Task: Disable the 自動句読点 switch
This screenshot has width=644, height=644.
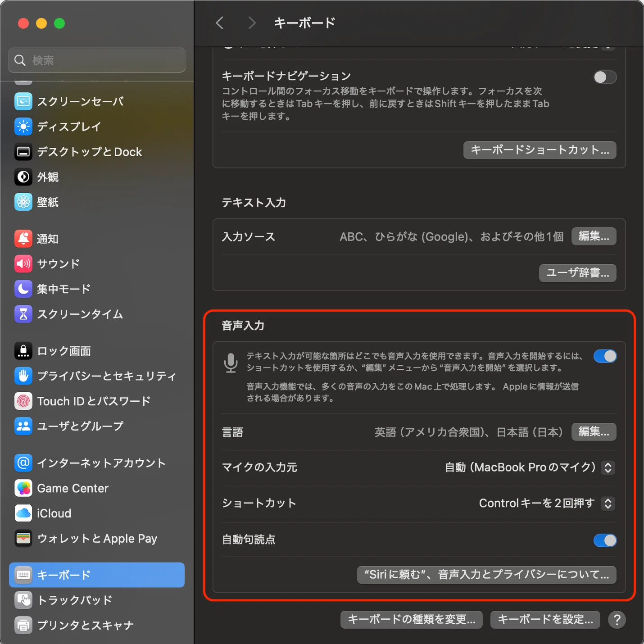Action: tap(605, 540)
